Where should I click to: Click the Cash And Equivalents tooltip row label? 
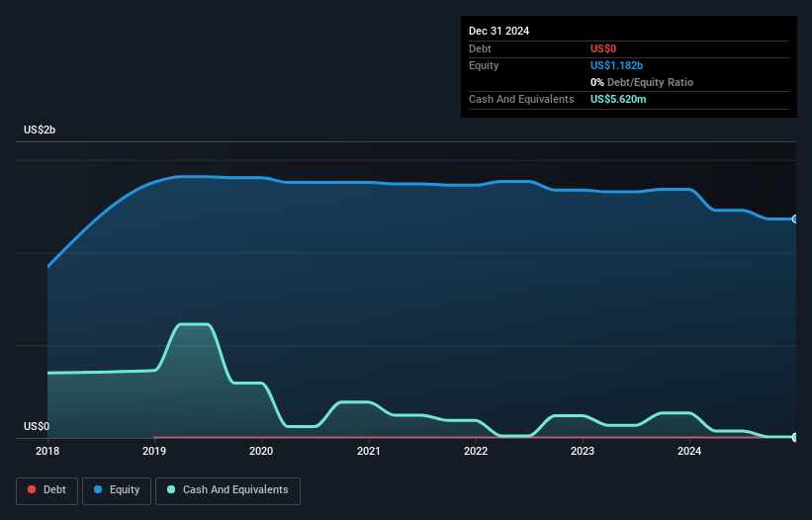click(x=521, y=99)
